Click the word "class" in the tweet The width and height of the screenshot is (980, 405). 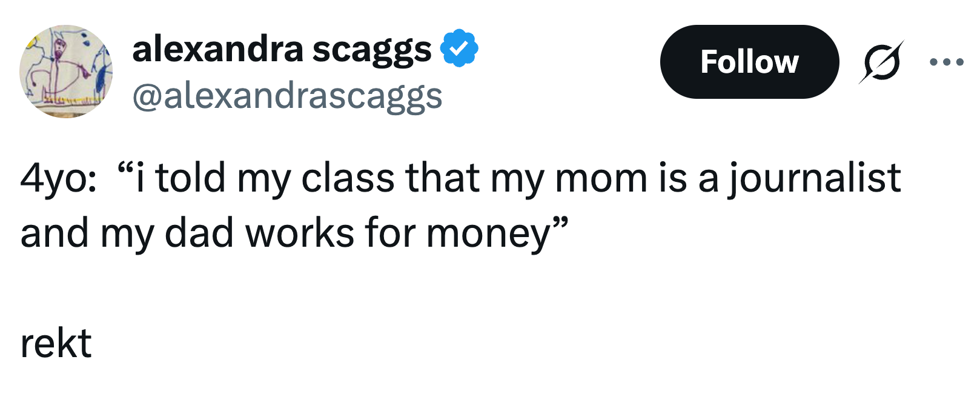(348, 179)
